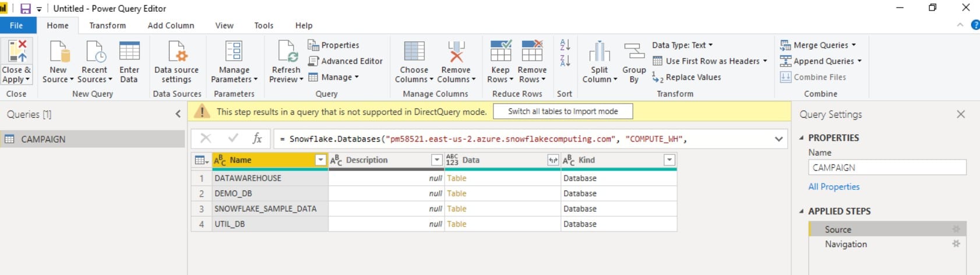Click the Recent Sources icon
Image resolution: width=980 pixels, height=275 pixels.
click(x=96, y=51)
